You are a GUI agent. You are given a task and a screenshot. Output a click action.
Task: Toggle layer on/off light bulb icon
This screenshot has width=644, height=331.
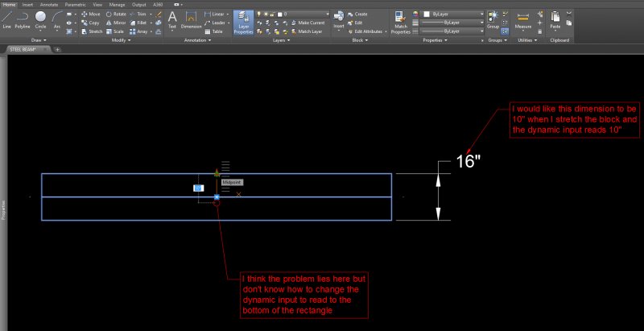[259, 14]
